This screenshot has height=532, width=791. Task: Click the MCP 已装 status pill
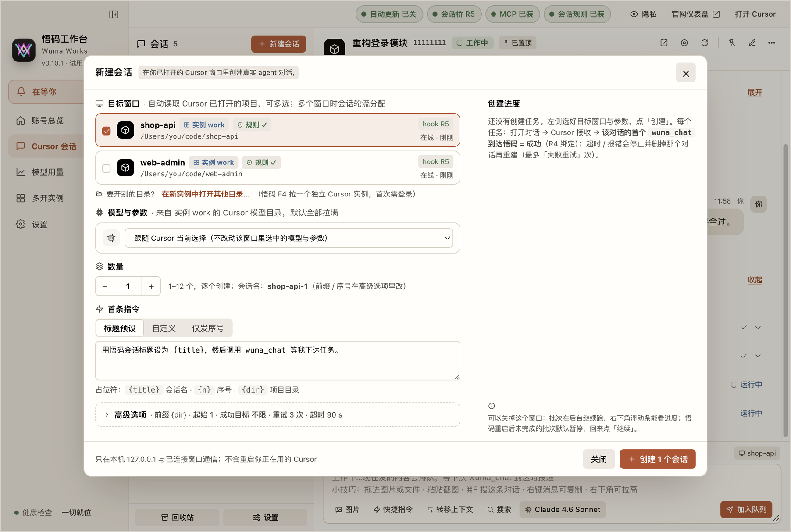point(512,14)
